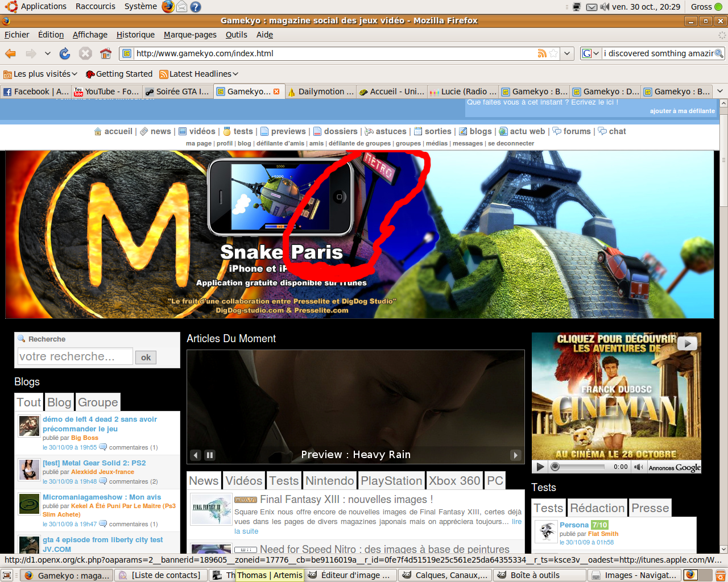Viewport: 728px width, 582px height.
Task: Bookmark page with the star icon
Action: [553, 53]
